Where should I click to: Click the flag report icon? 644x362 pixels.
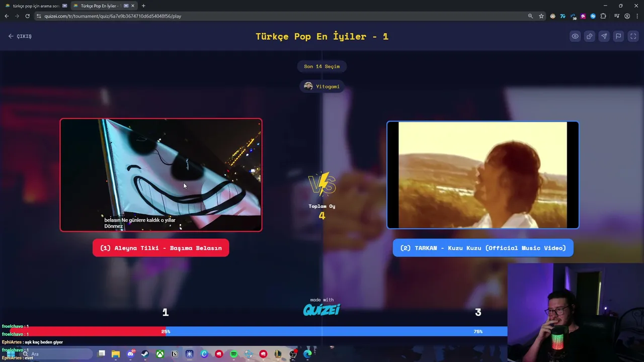pos(619,36)
